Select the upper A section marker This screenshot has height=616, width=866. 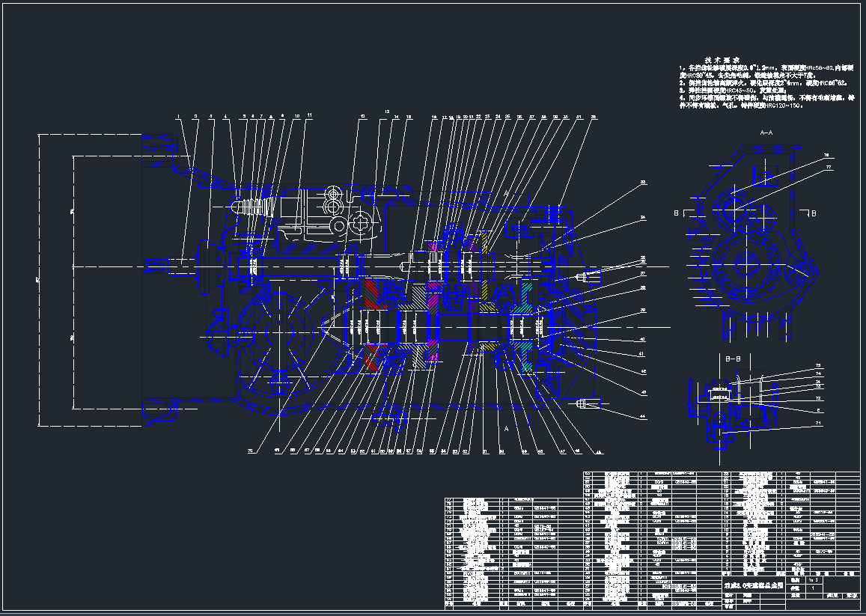point(507,194)
